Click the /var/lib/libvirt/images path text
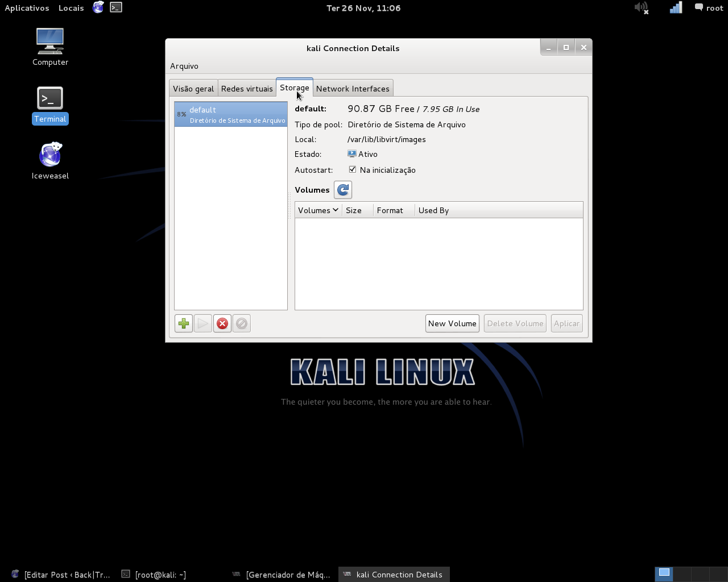This screenshot has height=582, width=728. pos(387,139)
